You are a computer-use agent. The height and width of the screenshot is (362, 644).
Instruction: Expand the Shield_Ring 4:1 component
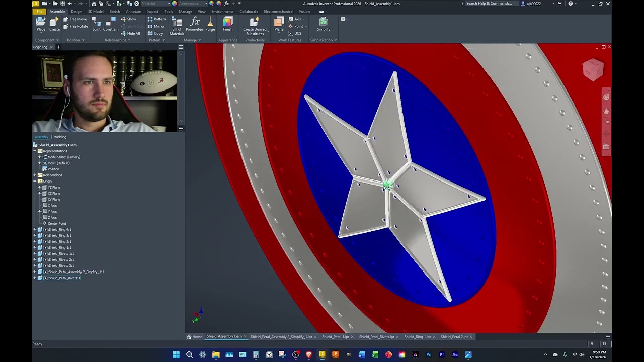coord(35,229)
